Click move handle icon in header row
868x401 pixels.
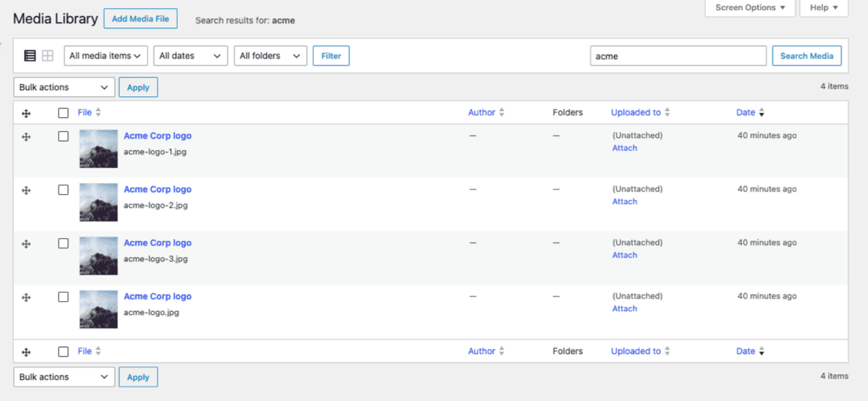point(26,113)
